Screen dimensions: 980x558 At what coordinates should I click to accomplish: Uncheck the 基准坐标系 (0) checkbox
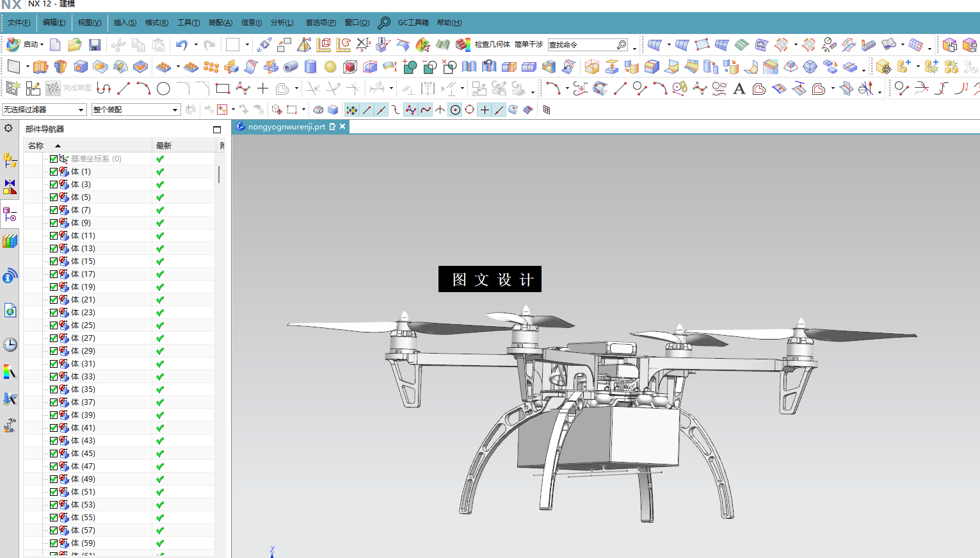(x=54, y=159)
